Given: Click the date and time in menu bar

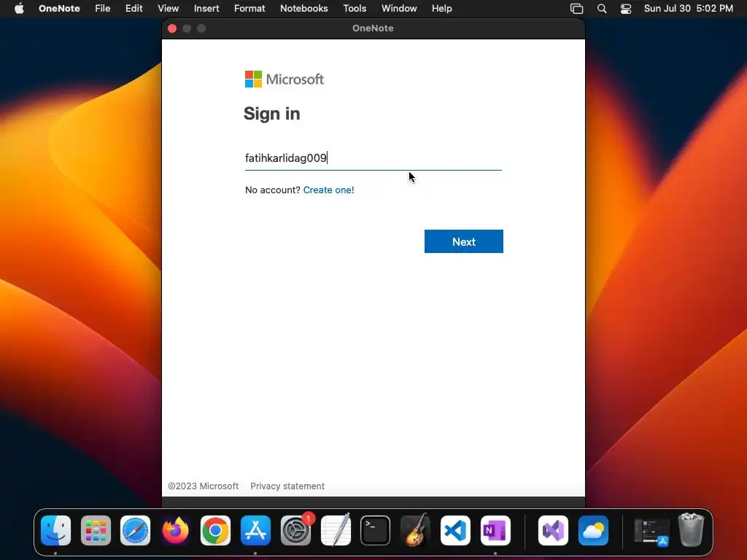Looking at the screenshot, I should click(689, 8).
